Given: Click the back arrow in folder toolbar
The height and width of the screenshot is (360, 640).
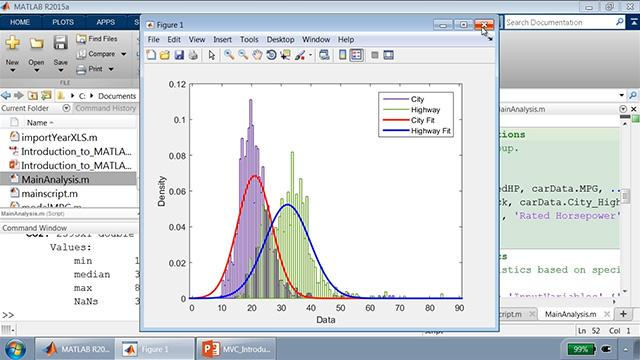Looking at the screenshot, I should (x=6, y=96).
